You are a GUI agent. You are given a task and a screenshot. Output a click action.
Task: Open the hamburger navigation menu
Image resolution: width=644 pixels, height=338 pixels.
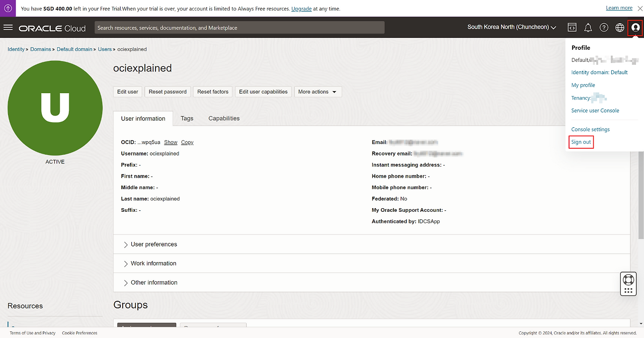[x=8, y=28]
